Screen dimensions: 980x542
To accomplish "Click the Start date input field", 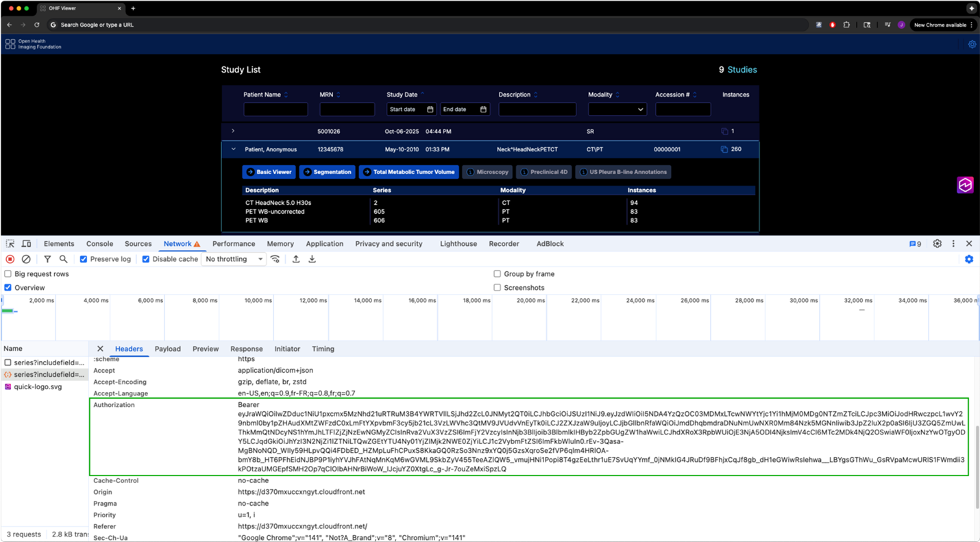I will (410, 109).
